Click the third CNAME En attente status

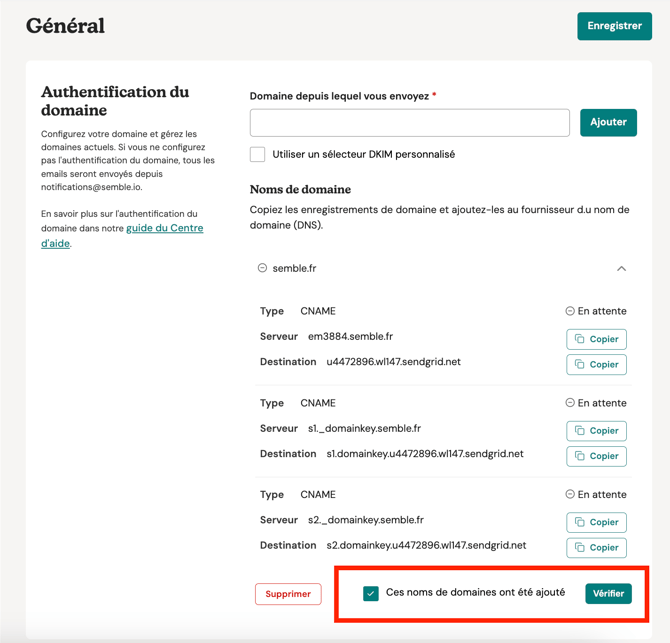[597, 494]
